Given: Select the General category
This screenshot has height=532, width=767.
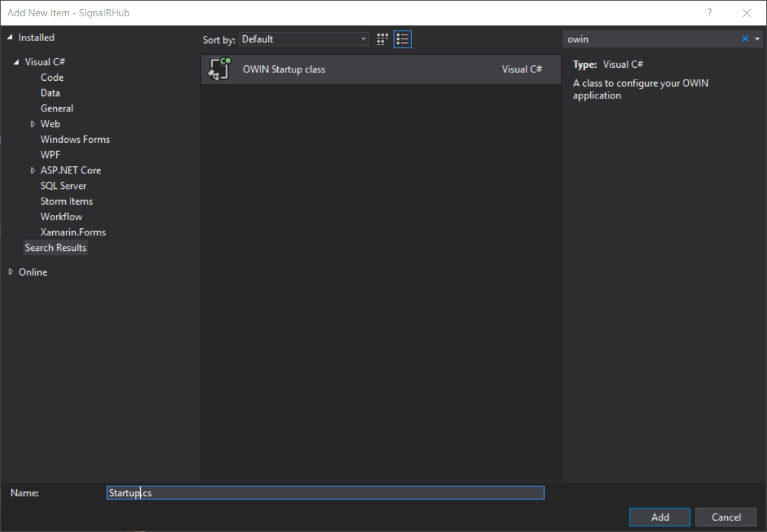Looking at the screenshot, I should [57, 108].
